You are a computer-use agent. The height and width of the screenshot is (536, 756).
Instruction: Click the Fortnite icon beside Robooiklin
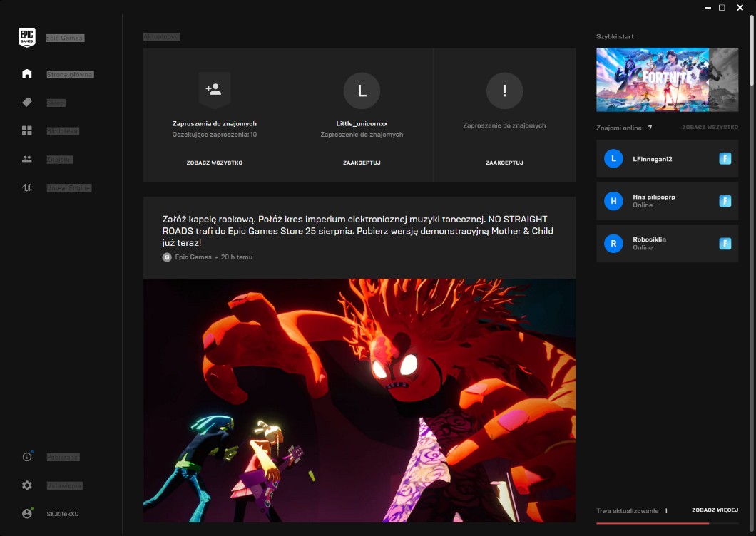coord(725,244)
